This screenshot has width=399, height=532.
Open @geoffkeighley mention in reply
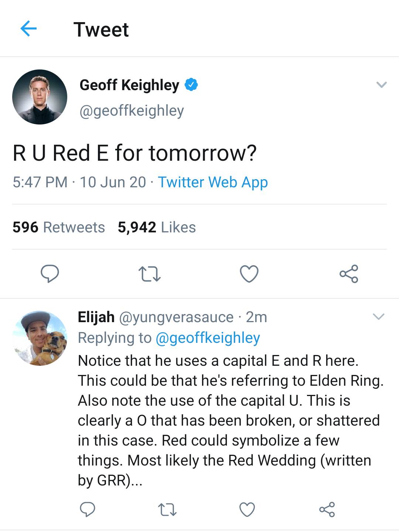pos(208,338)
